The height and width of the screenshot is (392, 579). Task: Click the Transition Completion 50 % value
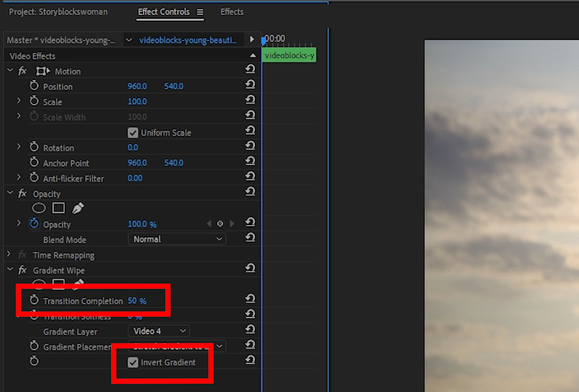coord(137,301)
